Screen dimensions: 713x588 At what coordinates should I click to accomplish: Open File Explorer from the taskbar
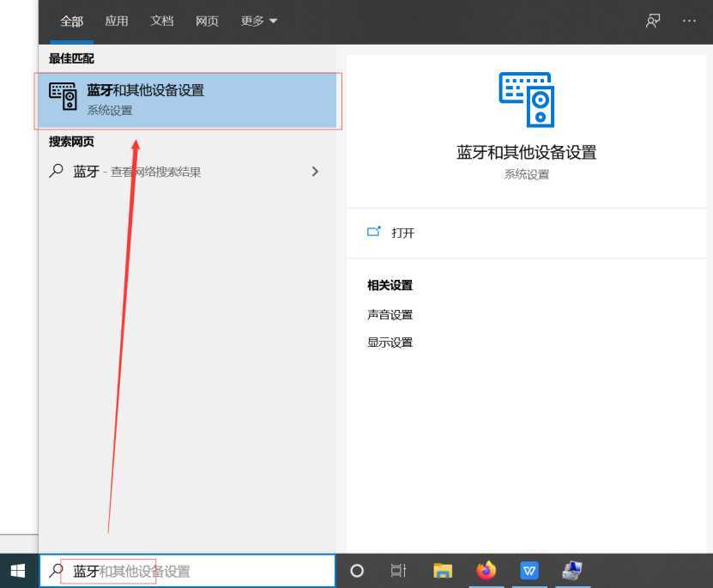pyautogui.click(x=443, y=570)
